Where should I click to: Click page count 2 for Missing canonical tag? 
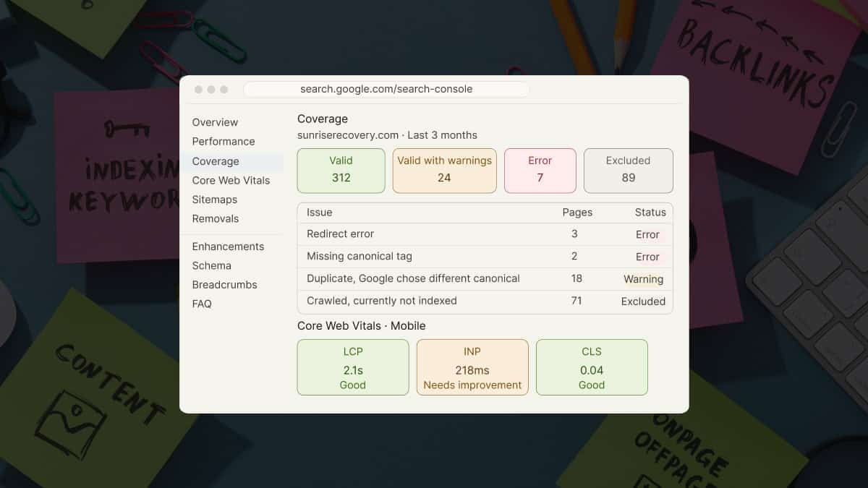[574, 257]
